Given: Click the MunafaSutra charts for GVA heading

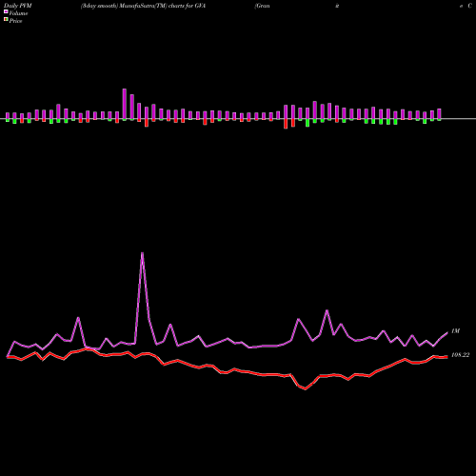Looking at the screenshot, I should 143,6.
